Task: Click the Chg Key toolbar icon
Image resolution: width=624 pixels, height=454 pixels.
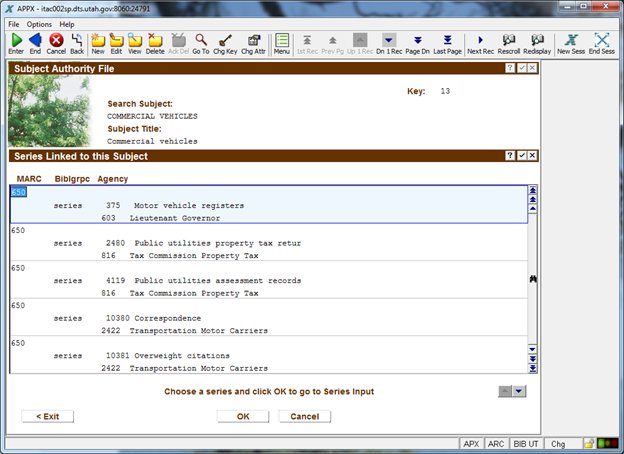Action: [x=226, y=42]
